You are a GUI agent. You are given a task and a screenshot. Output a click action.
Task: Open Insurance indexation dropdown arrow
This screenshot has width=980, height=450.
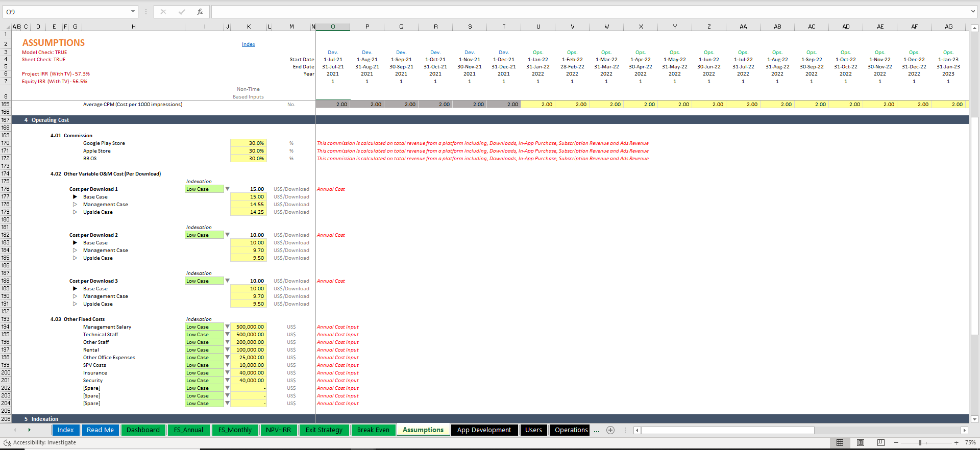point(228,372)
